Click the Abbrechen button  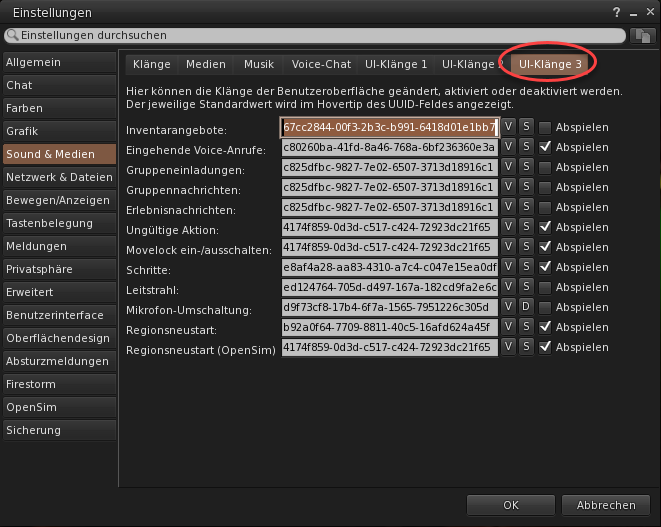tap(606, 505)
